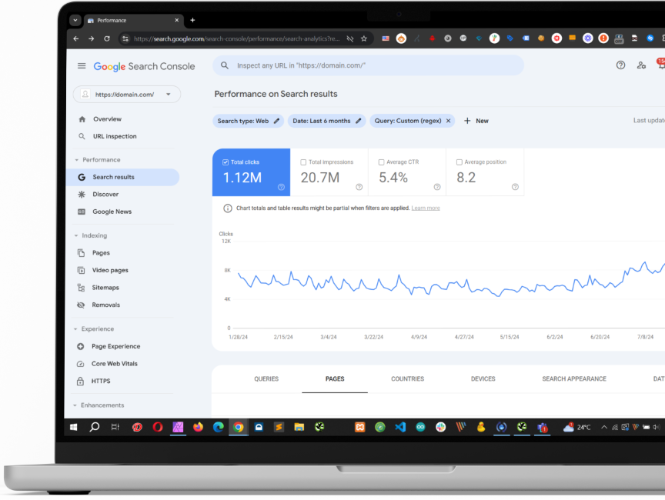Close the Performance browser tab
Screen dimensions: 665x500
pos(177,20)
